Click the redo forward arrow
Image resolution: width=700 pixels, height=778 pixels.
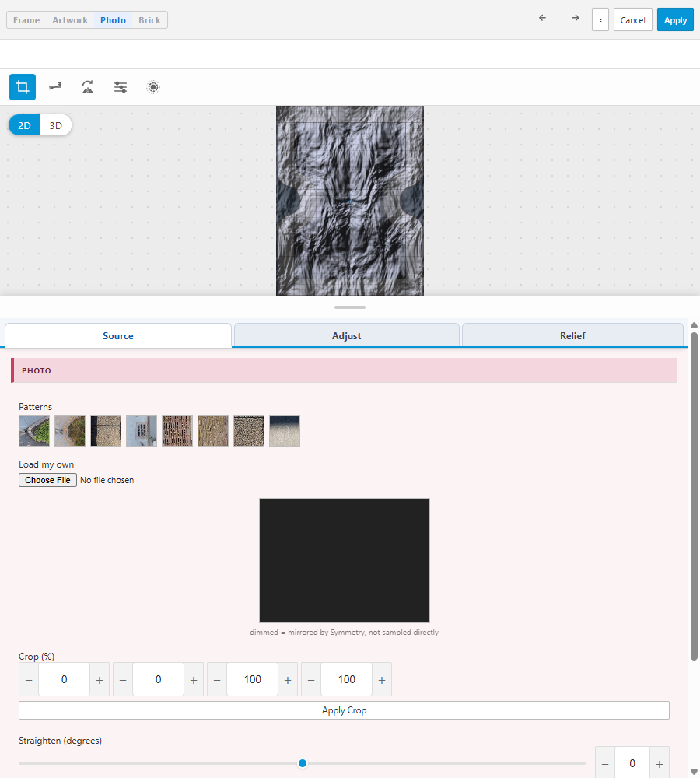click(576, 18)
